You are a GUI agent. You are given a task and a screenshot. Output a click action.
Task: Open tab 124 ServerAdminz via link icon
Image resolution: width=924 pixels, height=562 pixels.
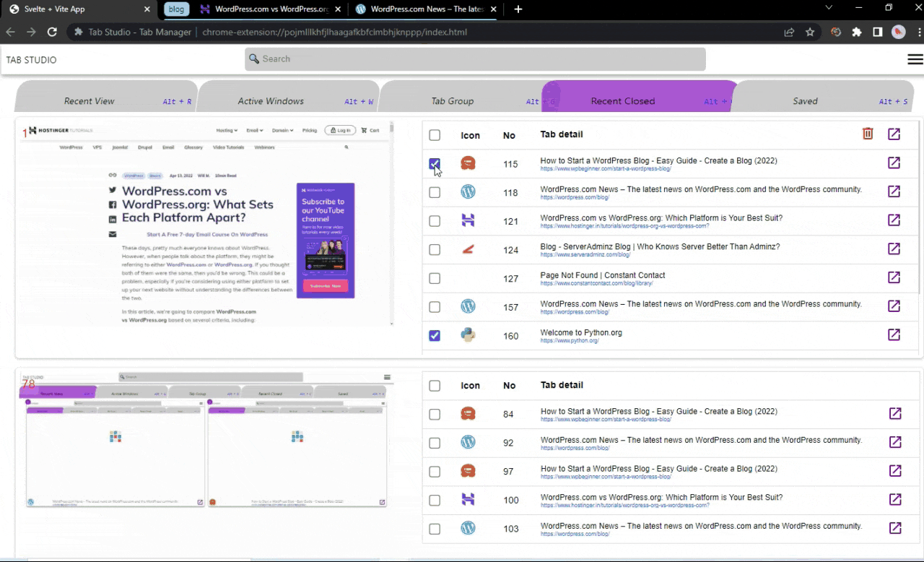point(894,248)
